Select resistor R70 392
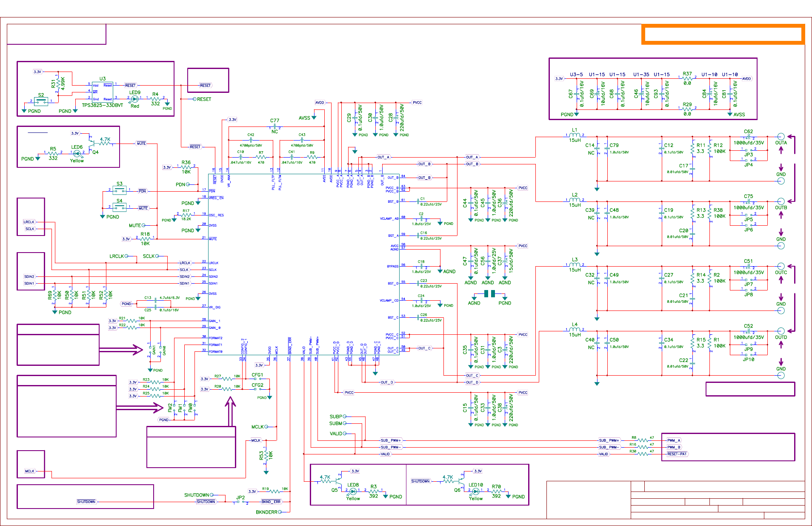The height and width of the screenshot is (526, 812). point(496,491)
